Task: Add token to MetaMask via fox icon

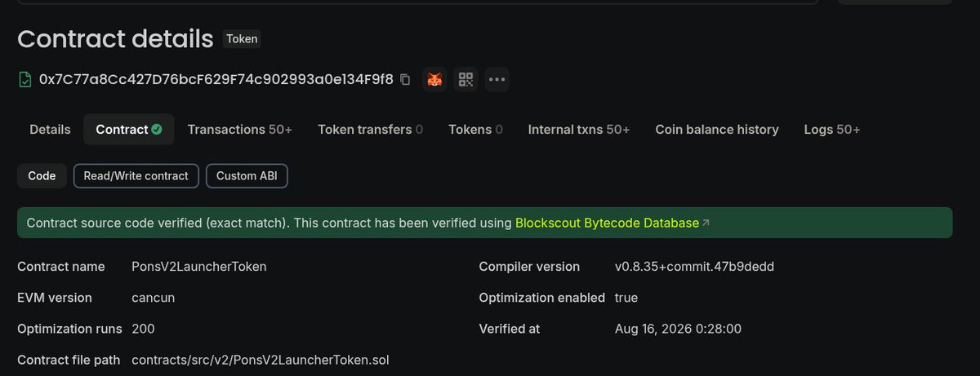Action: [435, 79]
